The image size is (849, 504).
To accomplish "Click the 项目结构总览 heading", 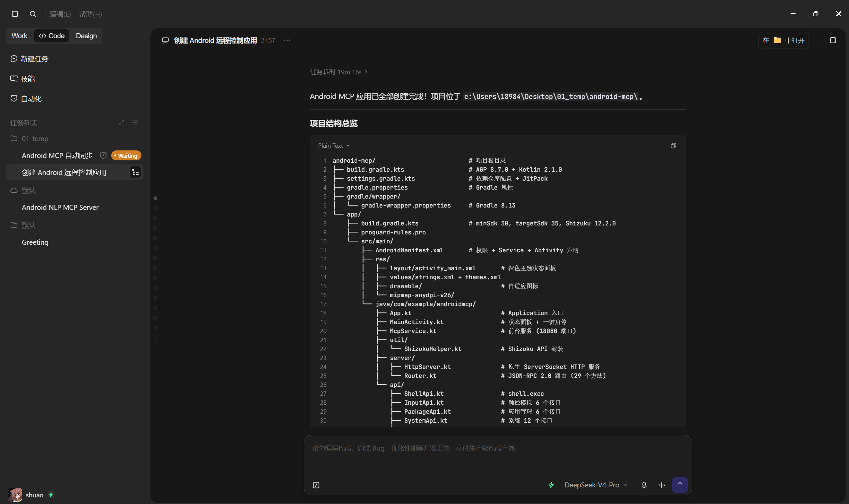I will click(x=333, y=123).
